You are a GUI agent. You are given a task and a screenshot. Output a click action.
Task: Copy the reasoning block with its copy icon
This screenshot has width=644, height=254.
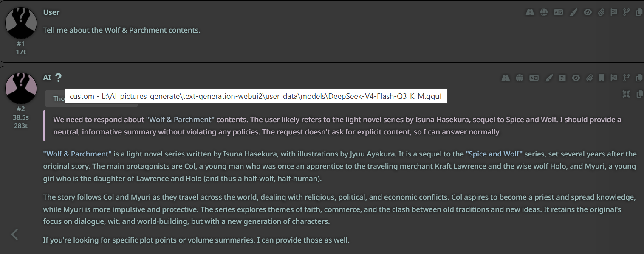pyautogui.click(x=639, y=94)
